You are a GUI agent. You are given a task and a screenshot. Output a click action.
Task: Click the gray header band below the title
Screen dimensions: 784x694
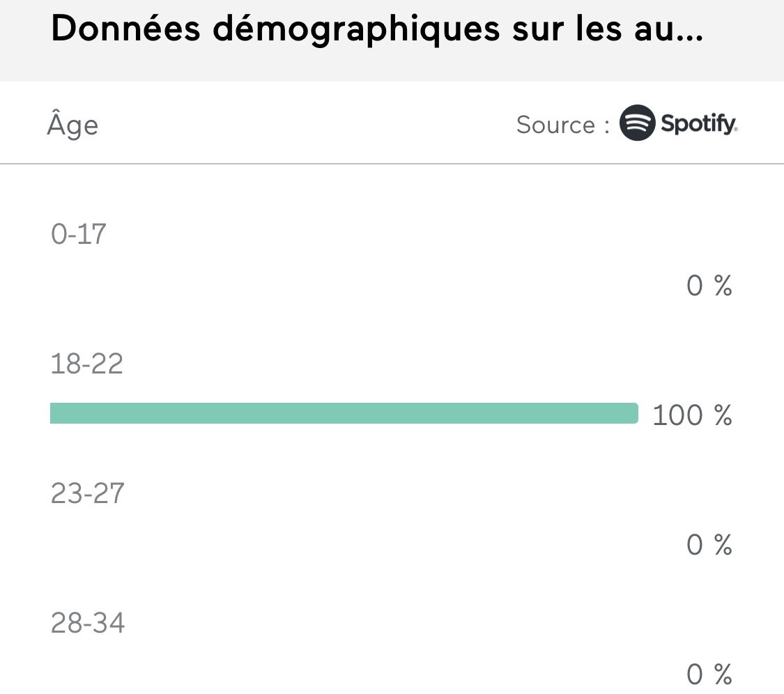[x=392, y=71]
